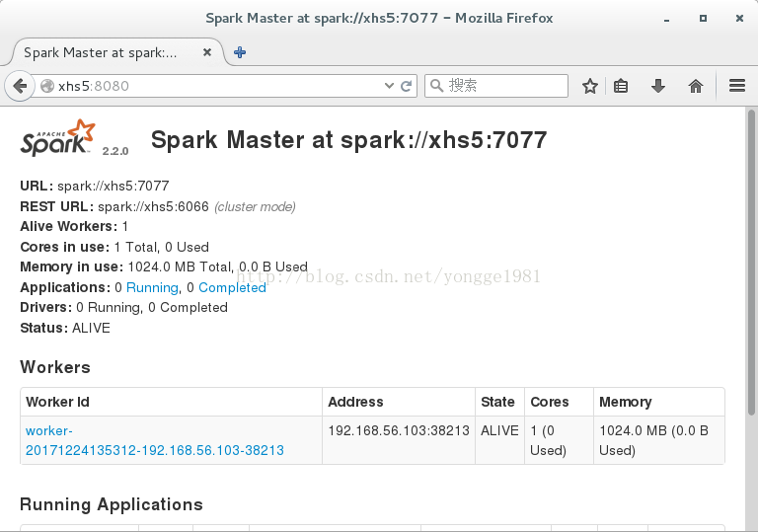Screen dimensions: 758x532
Task: Click the Memory in use line
Action: [164, 266]
